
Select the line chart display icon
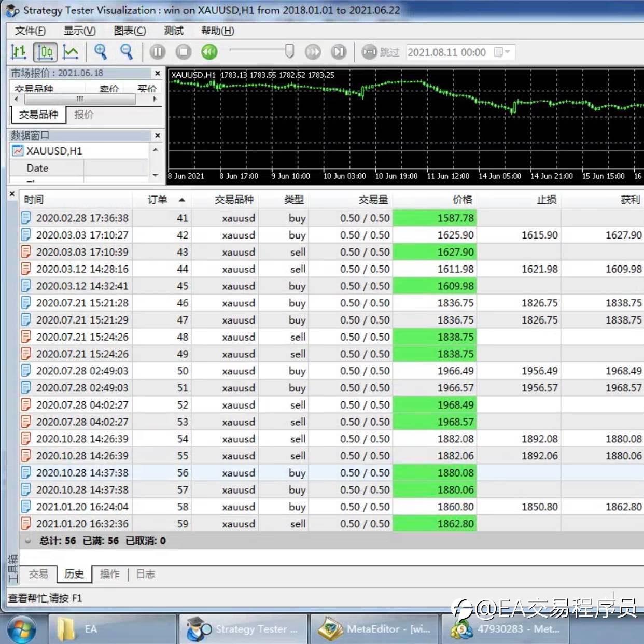[x=71, y=52]
